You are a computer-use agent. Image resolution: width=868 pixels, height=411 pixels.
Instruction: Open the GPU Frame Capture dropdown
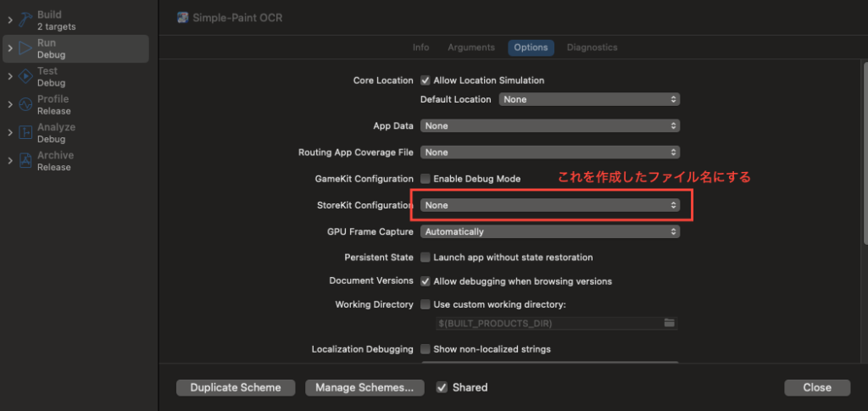click(x=550, y=231)
